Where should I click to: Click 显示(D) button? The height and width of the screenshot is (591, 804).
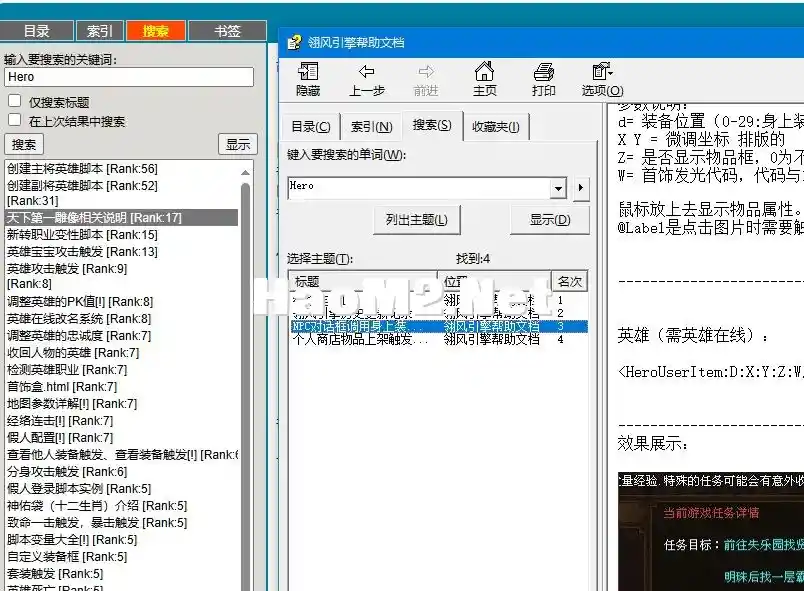click(x=550, y=220)
